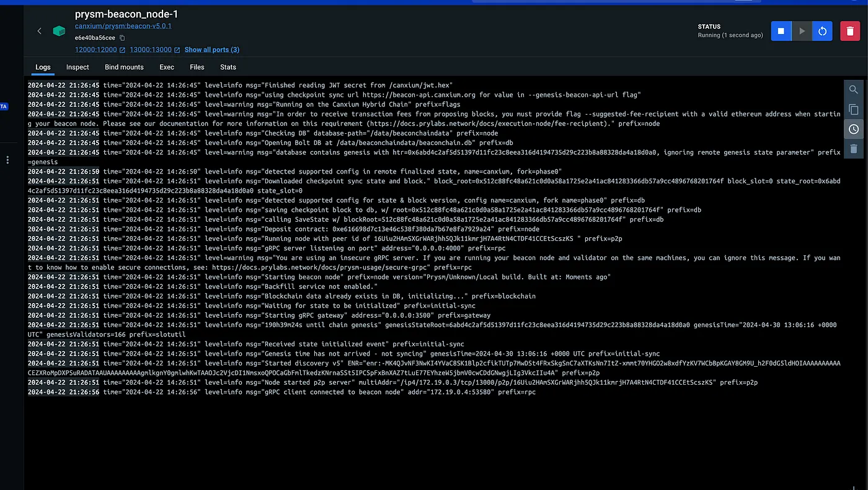Copy container ID e6e40ba56cee
Viewport: 868px width, 490px height.
pyautogui.click(x=122, y=38)
